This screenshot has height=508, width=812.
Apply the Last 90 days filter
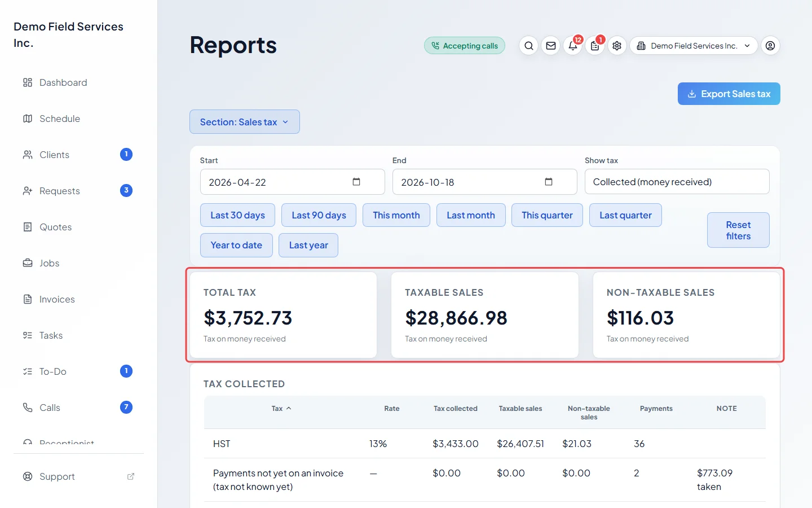coord(319,215)
